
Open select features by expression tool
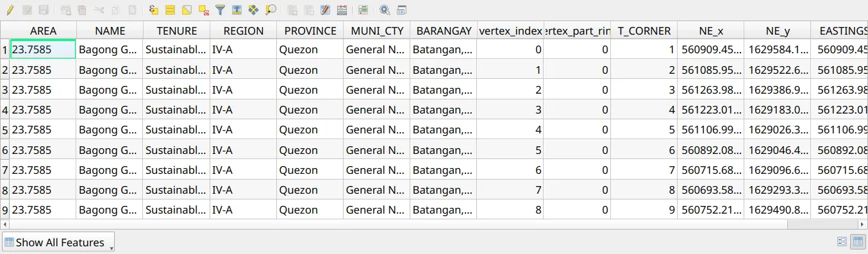154,10
